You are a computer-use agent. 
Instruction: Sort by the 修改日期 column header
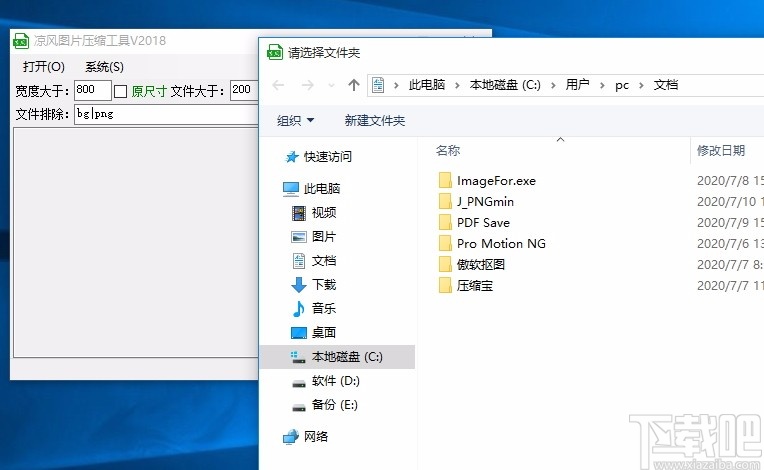(721, 151)
